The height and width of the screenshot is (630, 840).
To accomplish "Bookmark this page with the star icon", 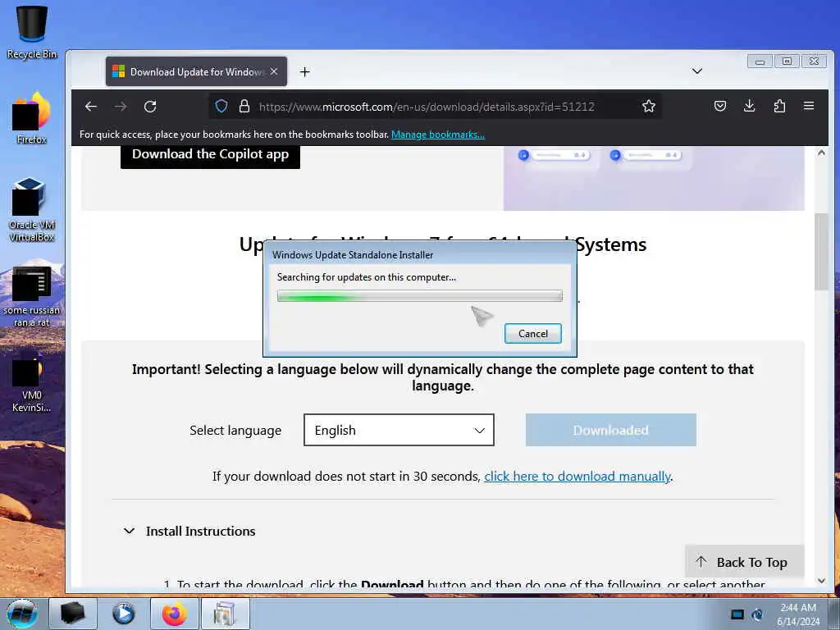I will pos(649,106).
